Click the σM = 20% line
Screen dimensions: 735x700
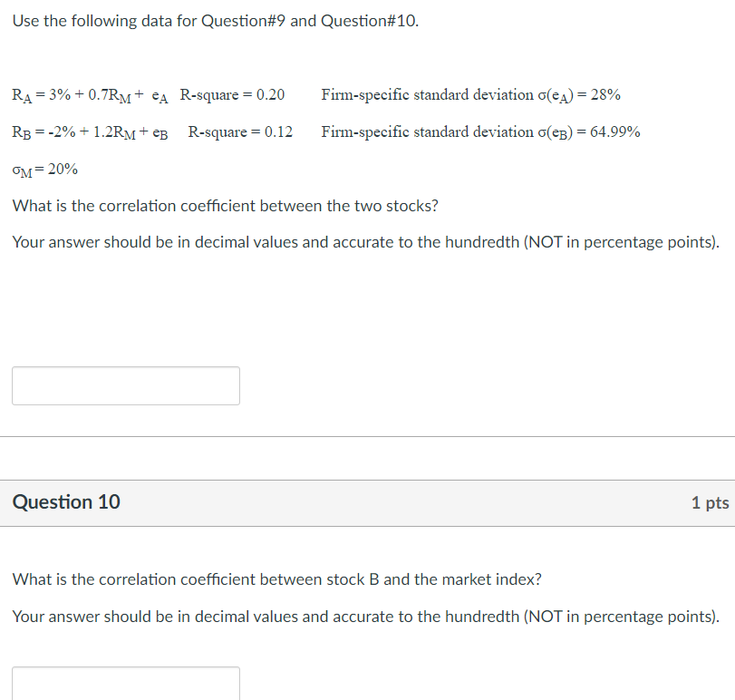[x=44, y=169]
